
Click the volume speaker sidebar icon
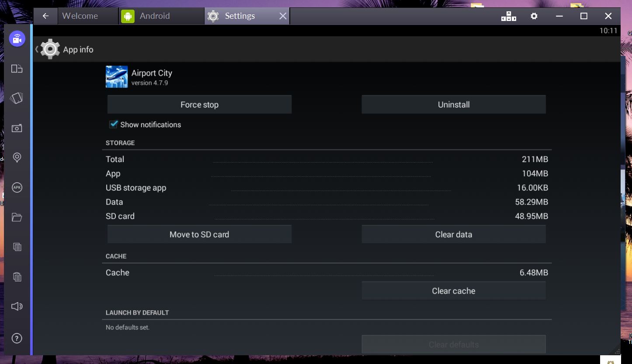(17, 306)
